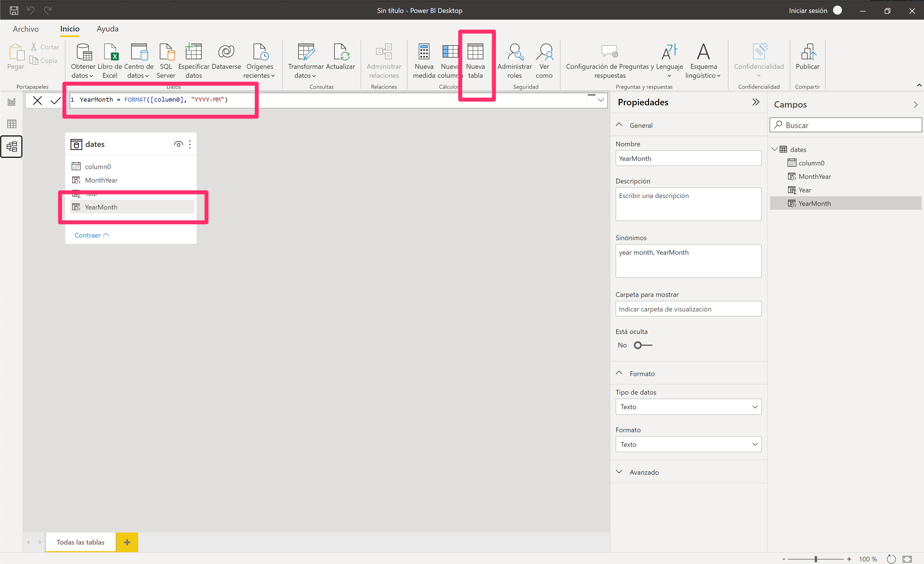
Task: Click the Nombre input field
Action: tap(688, 158)
